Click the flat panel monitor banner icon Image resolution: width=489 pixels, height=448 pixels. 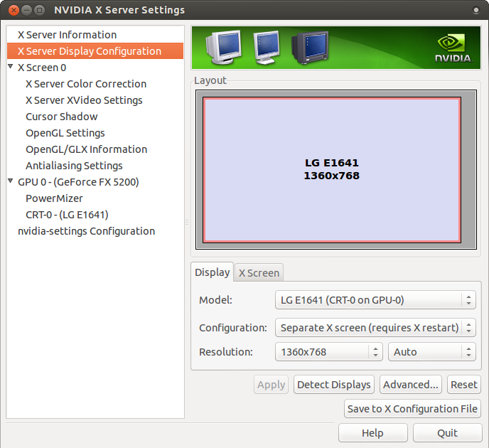tap(267, 48)
